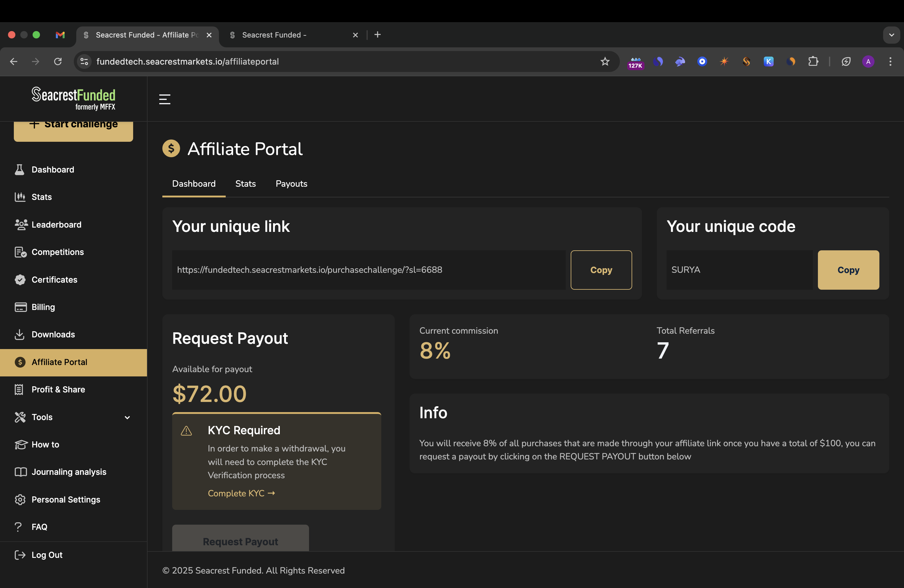Switch to the affiliate Stats tab
This screenshot has height=588, width=904.
pos(245,184)
